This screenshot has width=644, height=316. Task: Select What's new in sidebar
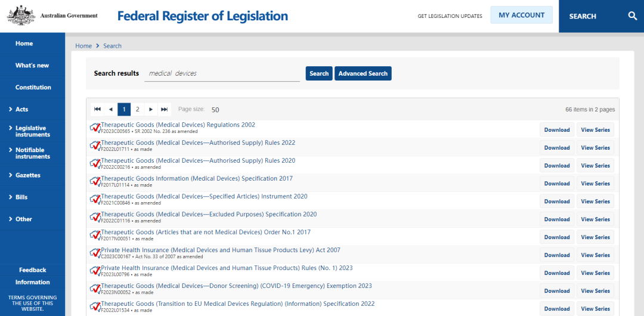[32, 66]
